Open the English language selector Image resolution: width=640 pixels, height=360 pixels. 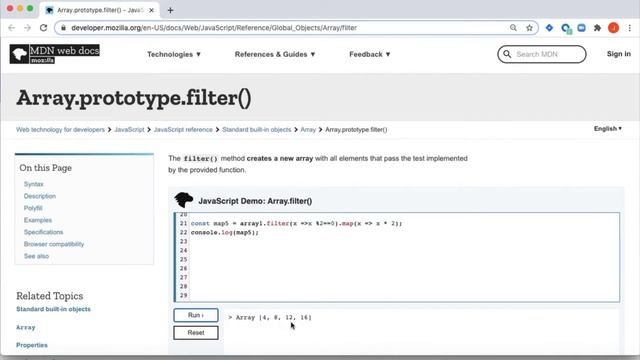(608, 129)
